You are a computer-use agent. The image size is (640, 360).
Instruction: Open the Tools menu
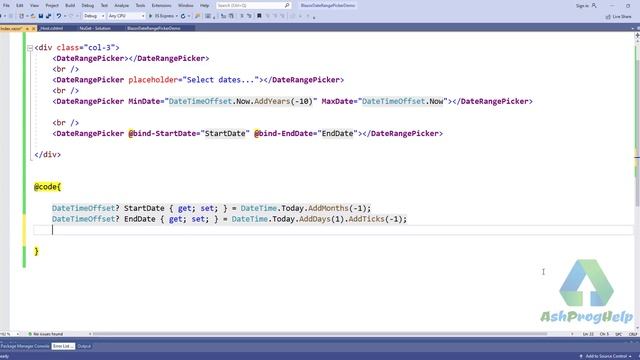tap(140, 5)
